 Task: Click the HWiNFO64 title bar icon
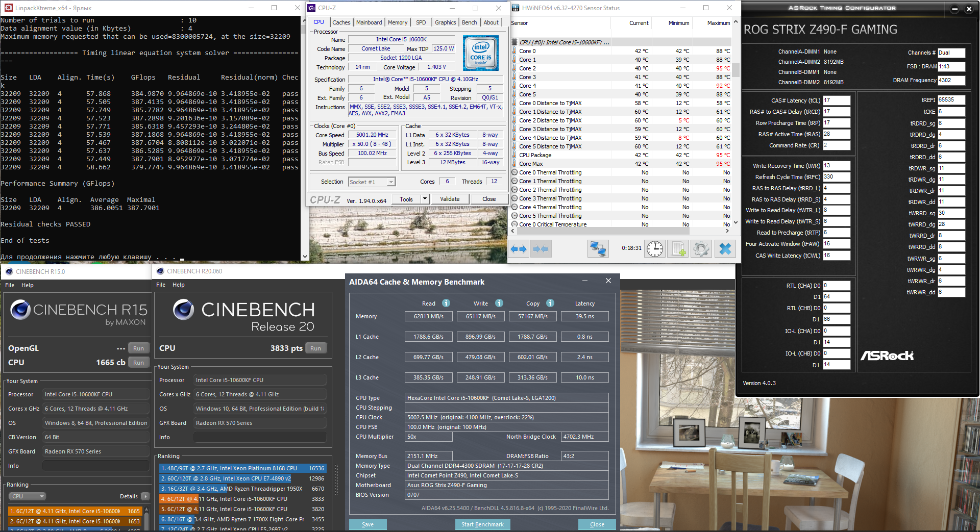tap(516, 8)
